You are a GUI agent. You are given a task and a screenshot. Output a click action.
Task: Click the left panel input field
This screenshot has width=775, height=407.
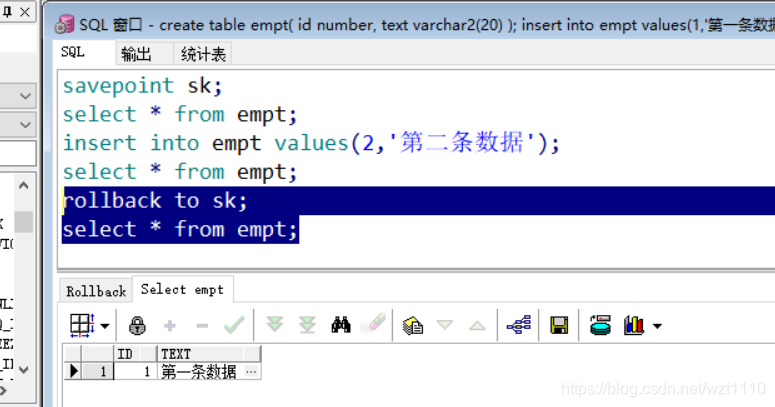pyautogui.click(x=18, y=153)
